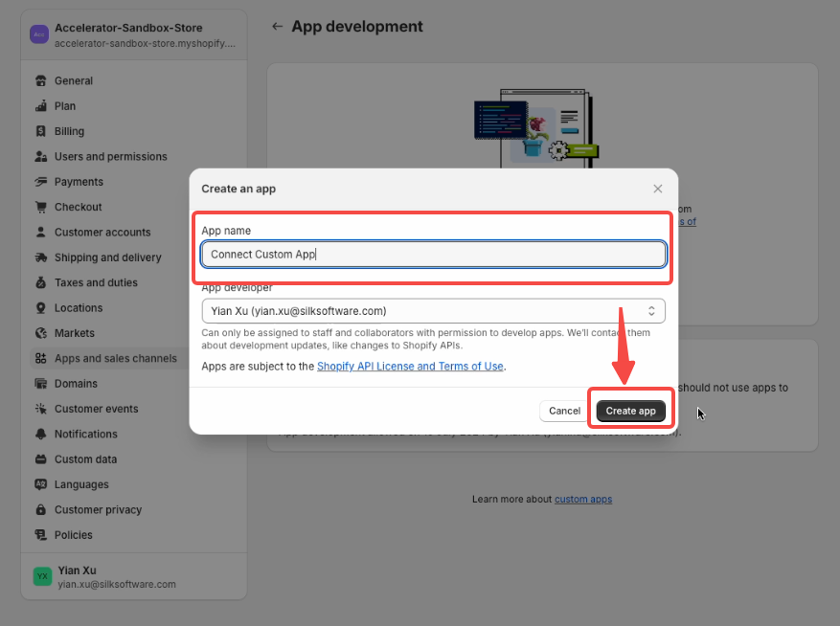Click the Notifications bell icon

pos(41,434)
